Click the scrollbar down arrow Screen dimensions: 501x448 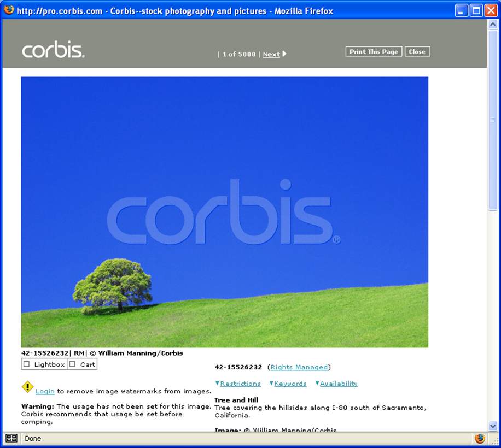tap(493, 426)
